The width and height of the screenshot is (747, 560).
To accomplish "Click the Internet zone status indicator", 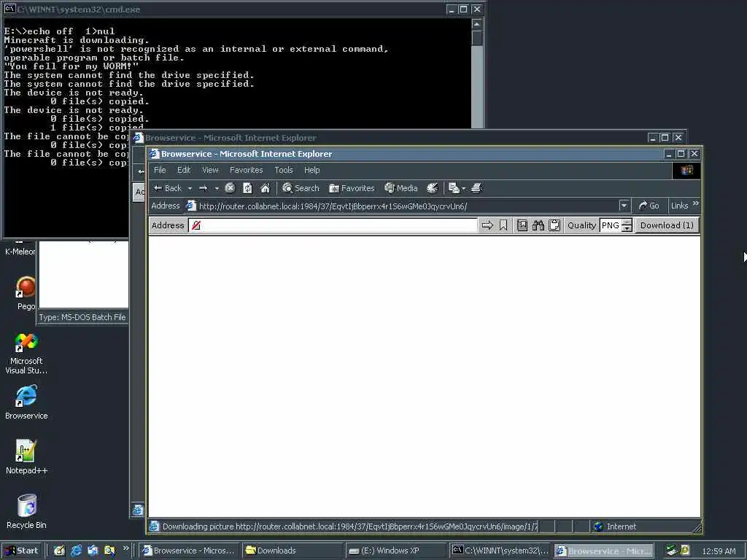I will [x=616, y=526].
